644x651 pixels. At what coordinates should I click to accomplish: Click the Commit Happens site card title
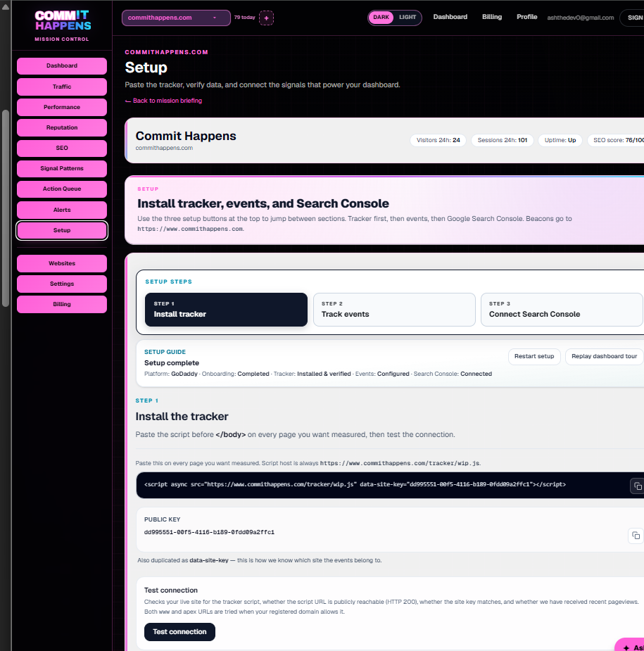pos(186,136)
